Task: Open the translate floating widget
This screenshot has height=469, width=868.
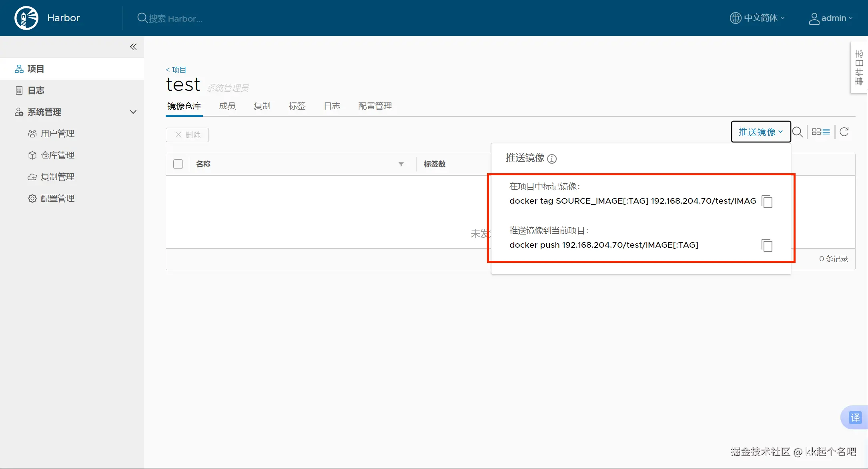Action: [855, 417]
